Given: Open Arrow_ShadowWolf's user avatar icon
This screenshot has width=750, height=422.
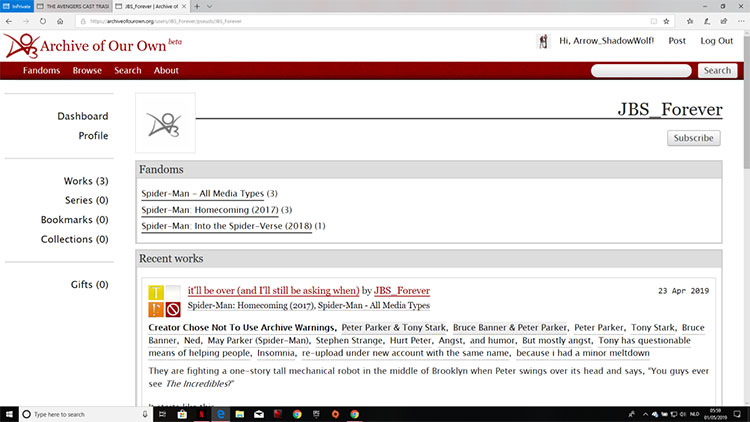Looking at the screenshot, I should (543, 41).
